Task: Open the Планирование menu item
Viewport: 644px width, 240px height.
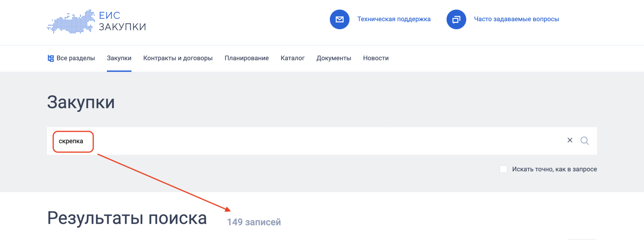Action: 246,58
